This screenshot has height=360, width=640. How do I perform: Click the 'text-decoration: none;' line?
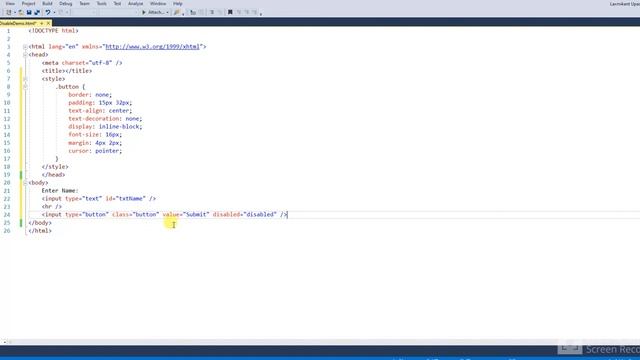(x=105, y=119)
